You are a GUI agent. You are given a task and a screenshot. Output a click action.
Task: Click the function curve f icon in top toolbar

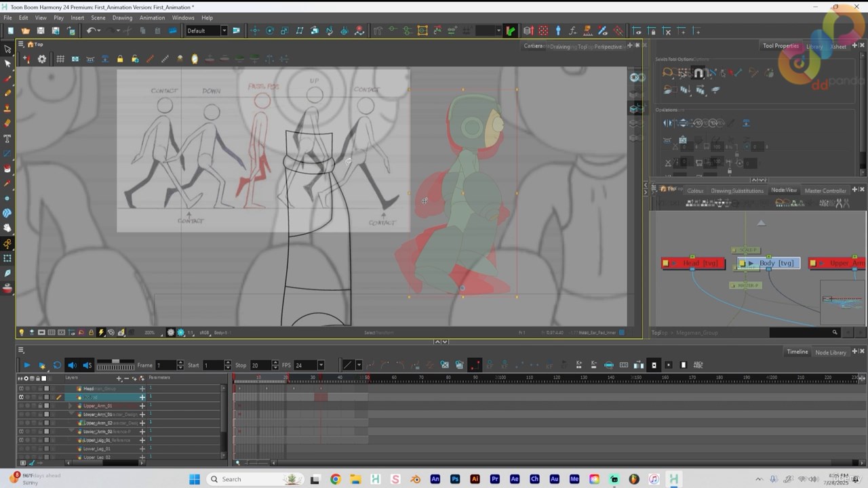(572, 30)
